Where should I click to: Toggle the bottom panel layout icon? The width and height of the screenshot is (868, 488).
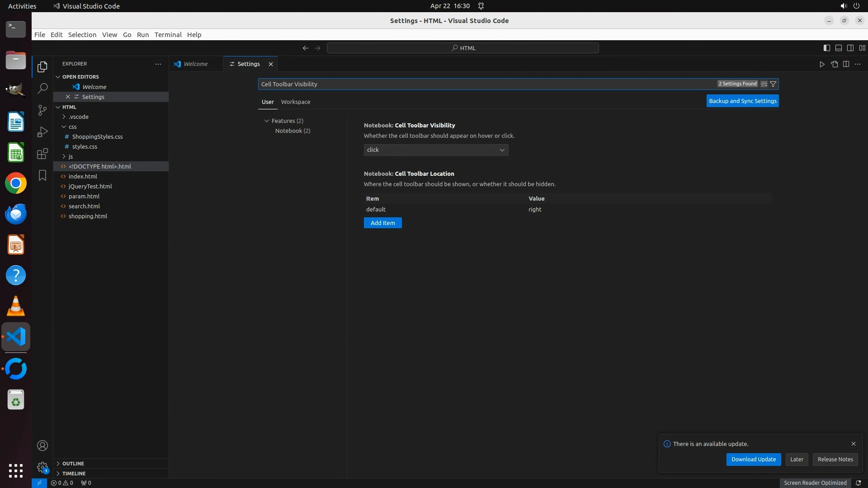click(x=838, y=48)
